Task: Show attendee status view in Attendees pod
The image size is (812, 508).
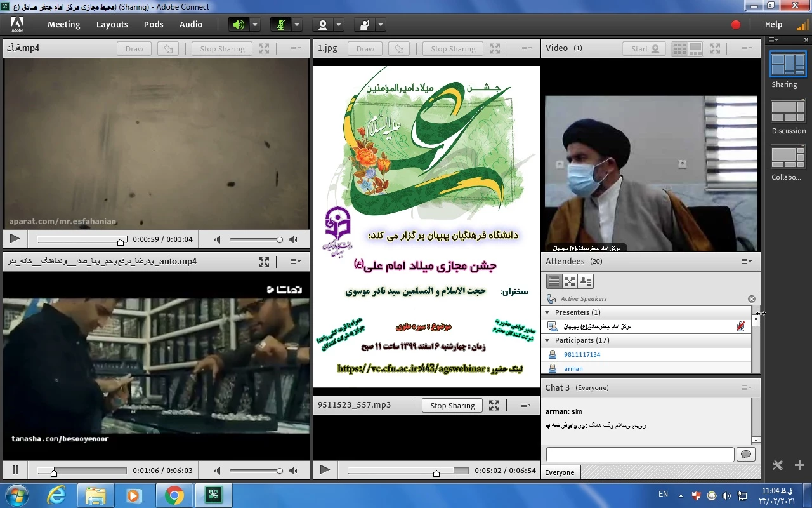Action: [586, 281]
